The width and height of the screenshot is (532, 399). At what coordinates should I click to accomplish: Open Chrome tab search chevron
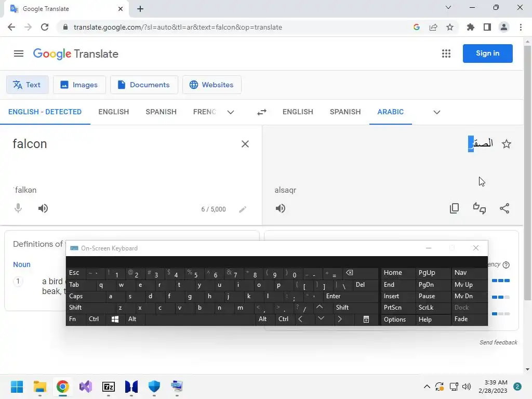point(448,7)
